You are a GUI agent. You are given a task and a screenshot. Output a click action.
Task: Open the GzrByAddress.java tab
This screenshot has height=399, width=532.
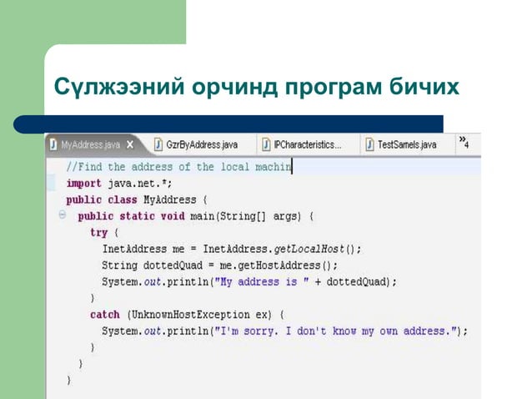[202, 145]
